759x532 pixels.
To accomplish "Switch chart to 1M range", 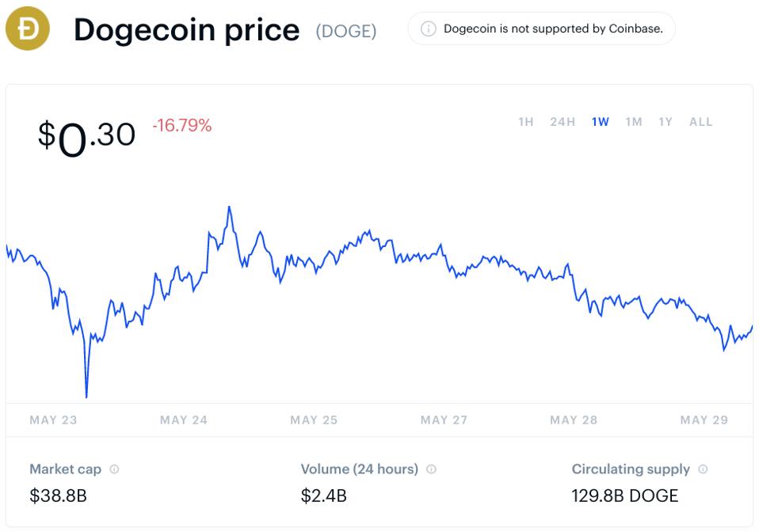I will (634, 122).
